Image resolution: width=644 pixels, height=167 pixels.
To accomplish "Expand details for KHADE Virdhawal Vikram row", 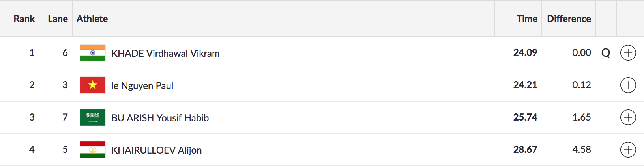I will click(x=628, y=53).
